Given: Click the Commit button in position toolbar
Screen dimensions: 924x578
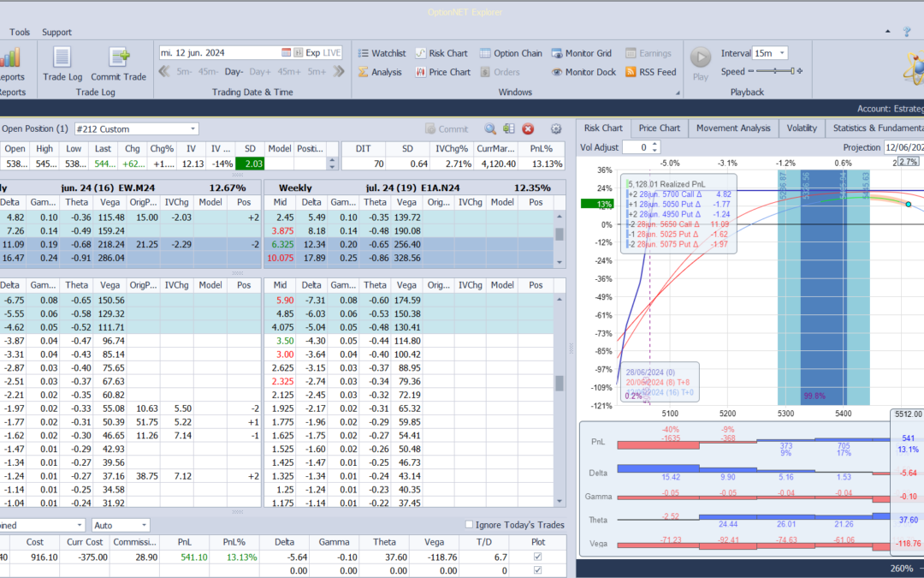Looking at the screenshot, I should tap(447, 128).
